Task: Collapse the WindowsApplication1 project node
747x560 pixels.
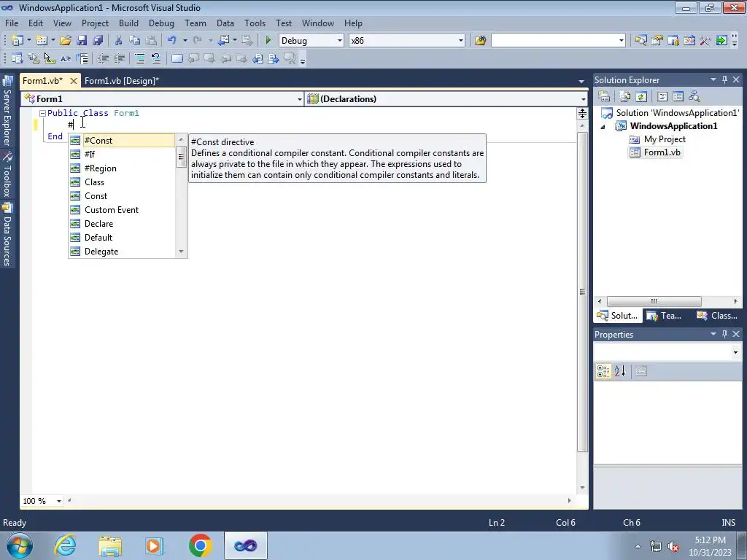Action: 603,127
